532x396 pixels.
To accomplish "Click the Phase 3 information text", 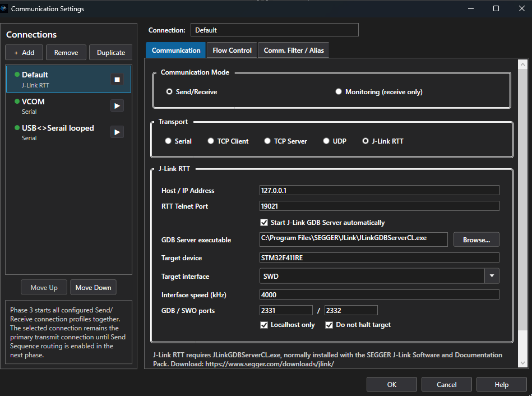I will (68, 333).
